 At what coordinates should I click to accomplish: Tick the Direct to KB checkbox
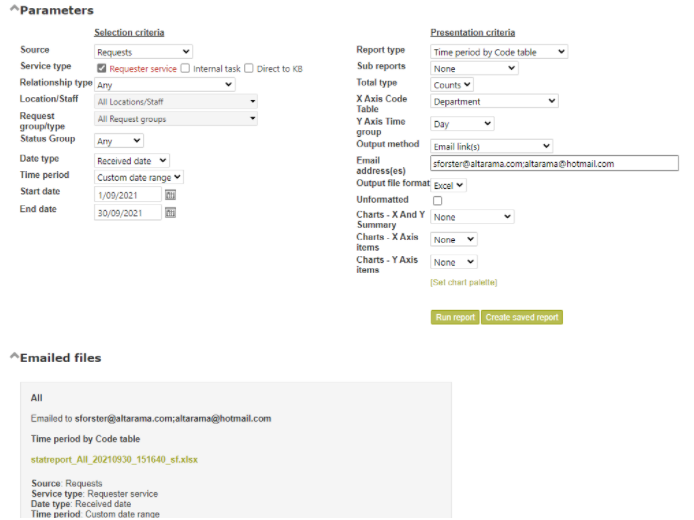[249, 68]
